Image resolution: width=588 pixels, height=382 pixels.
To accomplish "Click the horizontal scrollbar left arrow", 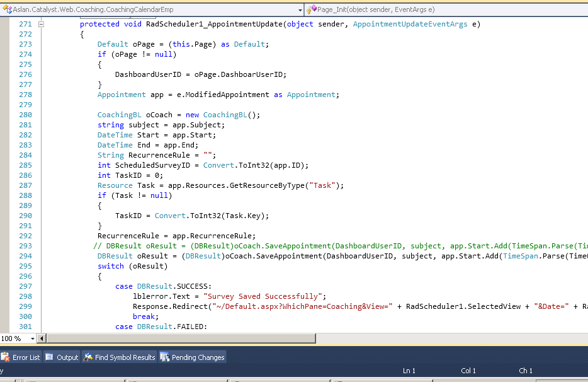I will 42,339.
